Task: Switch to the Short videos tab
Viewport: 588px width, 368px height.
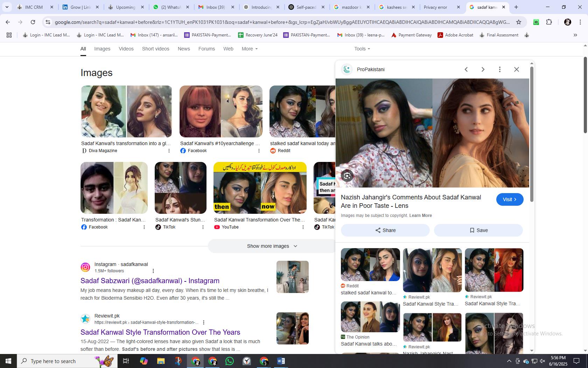Action: 156,49
